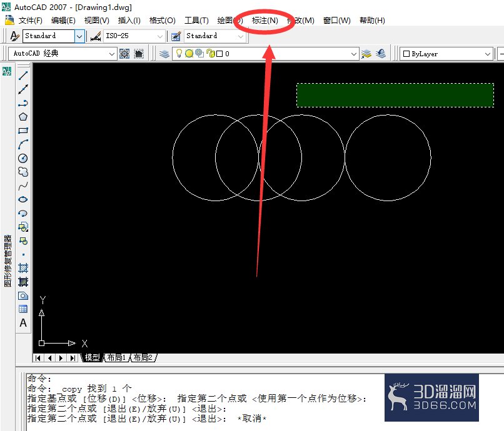Click layer 0 color square
The height and width of the screenshot is (431, 504).
(219, 54)
